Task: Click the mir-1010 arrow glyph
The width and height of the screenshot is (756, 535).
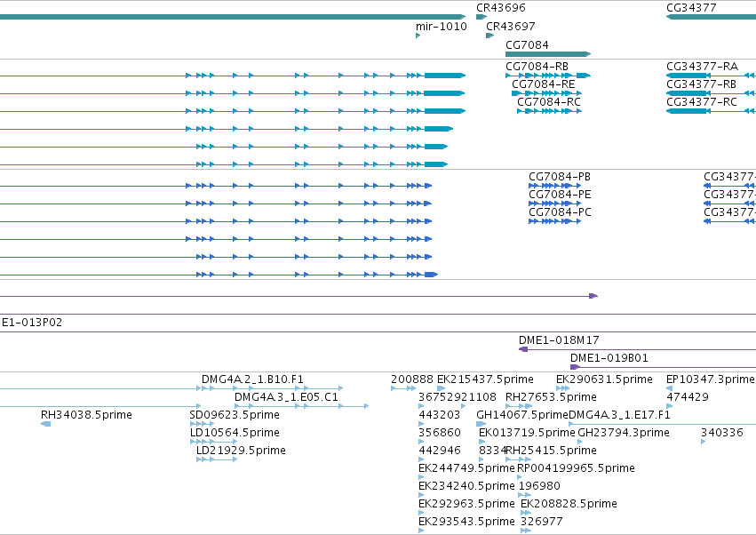Action: [418, 36]
